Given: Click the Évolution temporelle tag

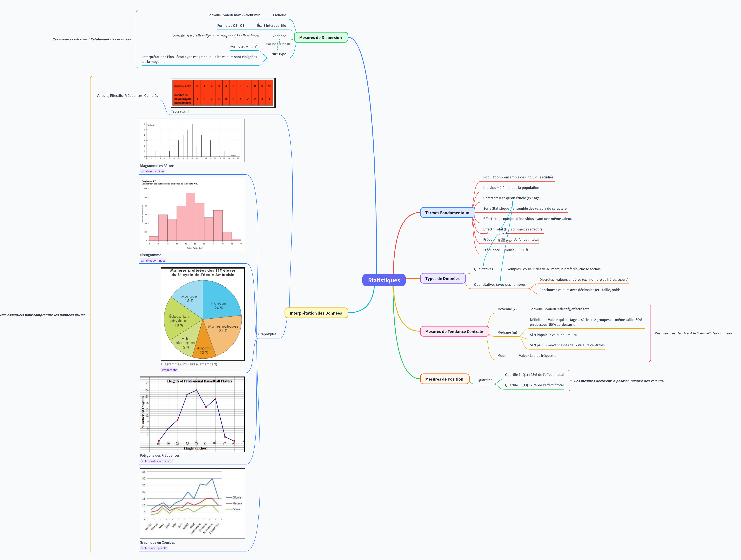Looking at the screenshot, I should (x=153, y=548).
